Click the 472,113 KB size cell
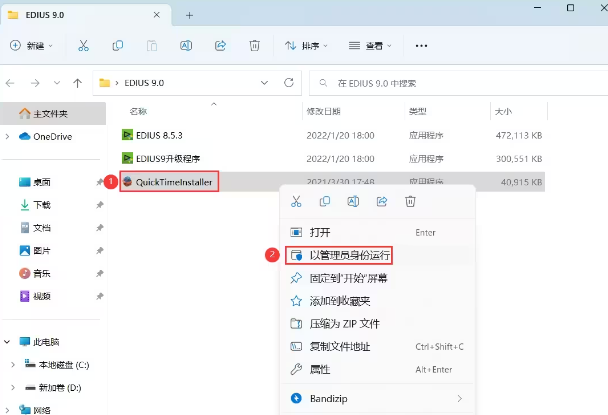 [x=519, y=135]
